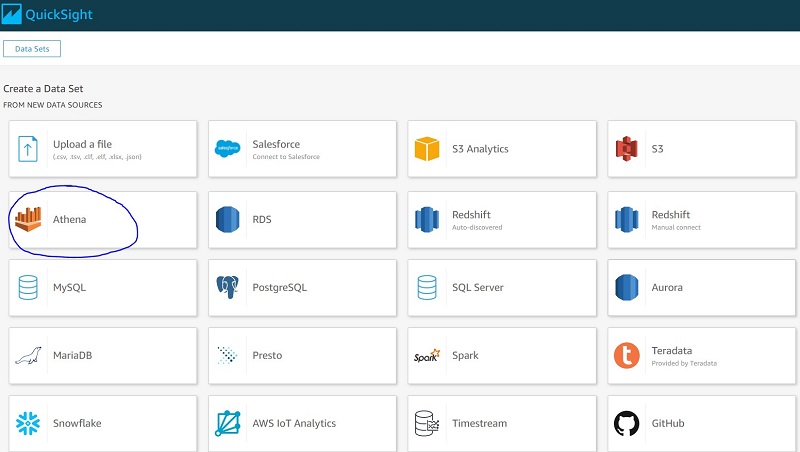The height and width of the screenshot is (452, 800).
Task: Select the GitHub octocat icon
Action: [627, 423]
